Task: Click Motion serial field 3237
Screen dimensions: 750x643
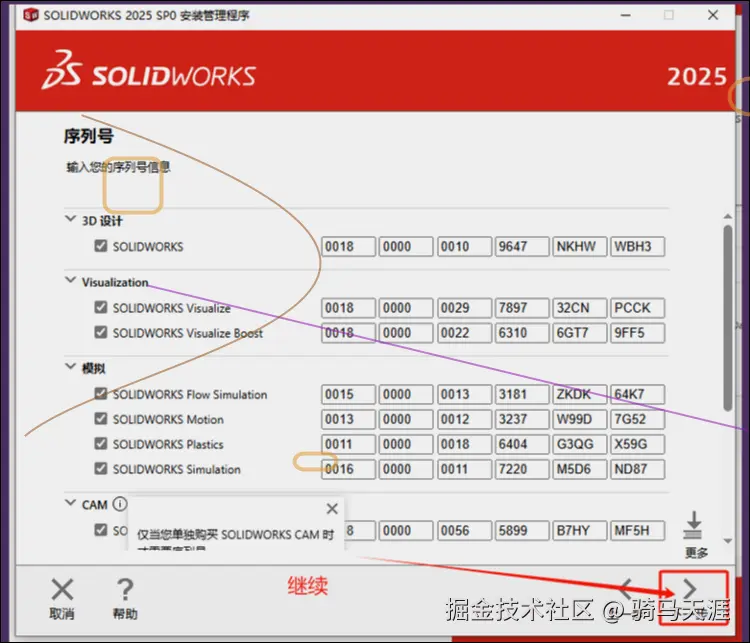Action: point(522,419)
